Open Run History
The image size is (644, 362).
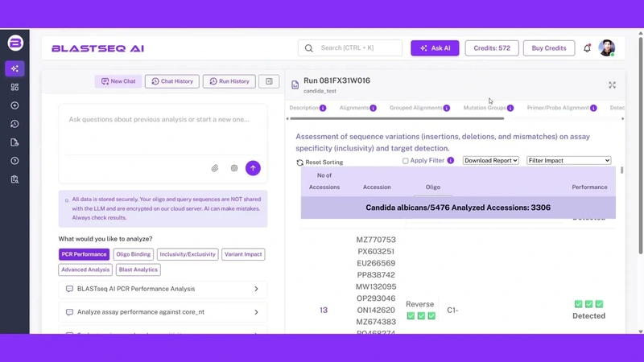click(x=229, y=81)
